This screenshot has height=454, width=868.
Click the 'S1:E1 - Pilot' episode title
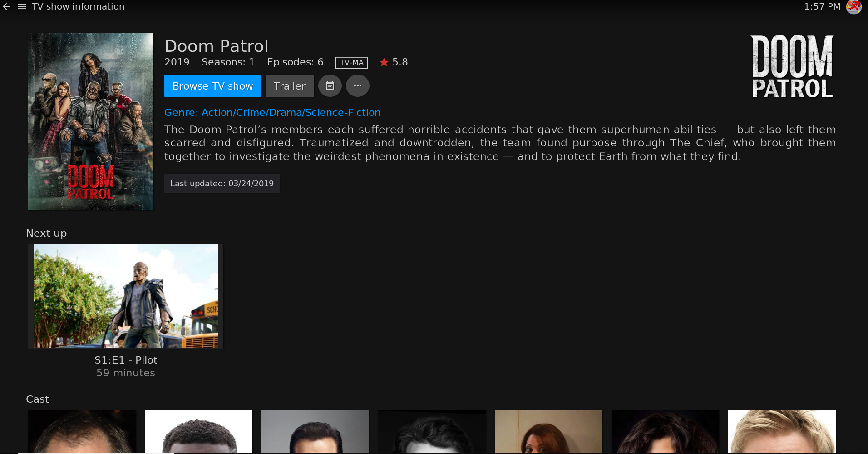[126, 360]
